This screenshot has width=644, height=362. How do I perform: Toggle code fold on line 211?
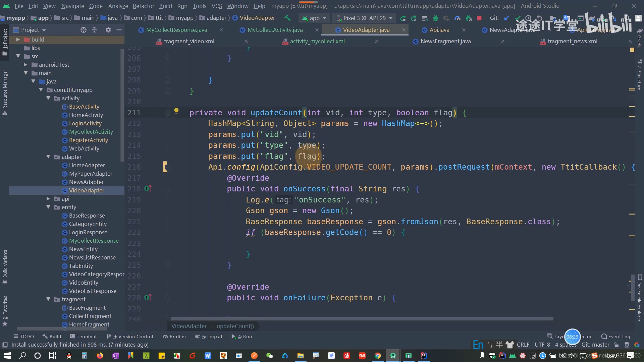[x=167, y=113]
